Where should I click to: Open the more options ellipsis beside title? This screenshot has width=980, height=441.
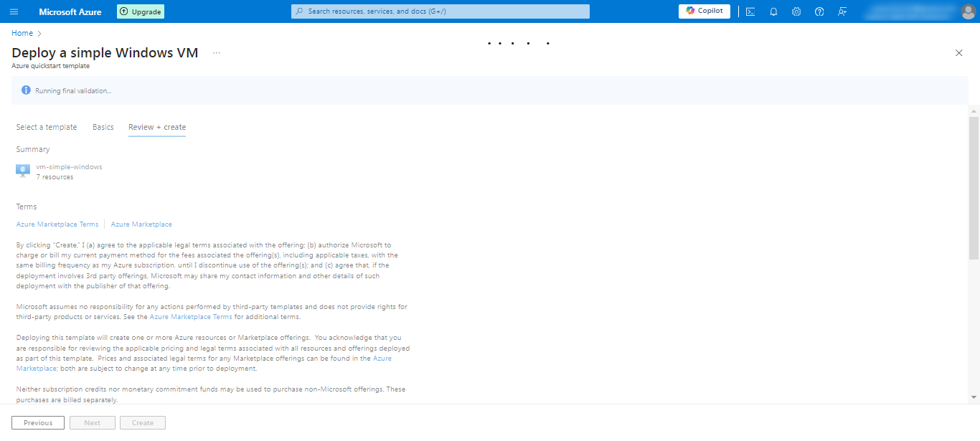click(217, 52)
